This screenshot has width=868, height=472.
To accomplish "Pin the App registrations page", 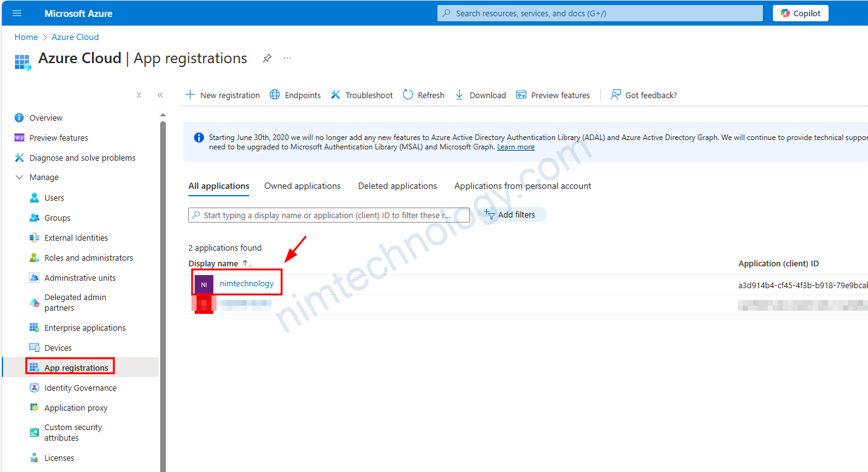I will [267, 58].
